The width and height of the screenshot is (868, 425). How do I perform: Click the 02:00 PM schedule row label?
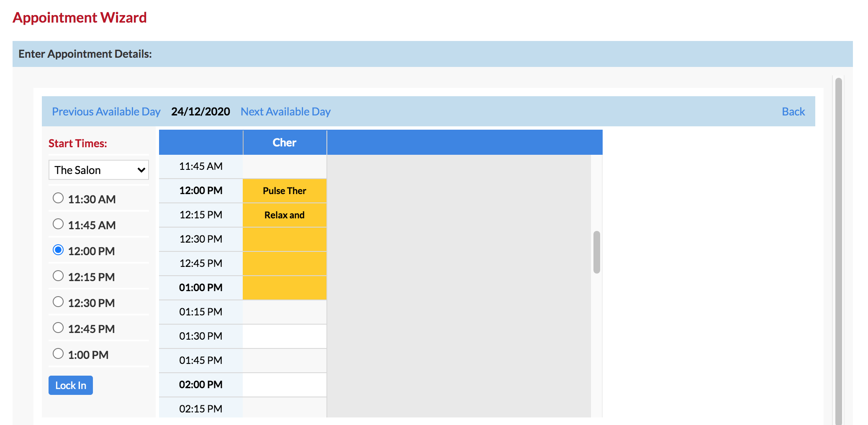click(201, 385)
